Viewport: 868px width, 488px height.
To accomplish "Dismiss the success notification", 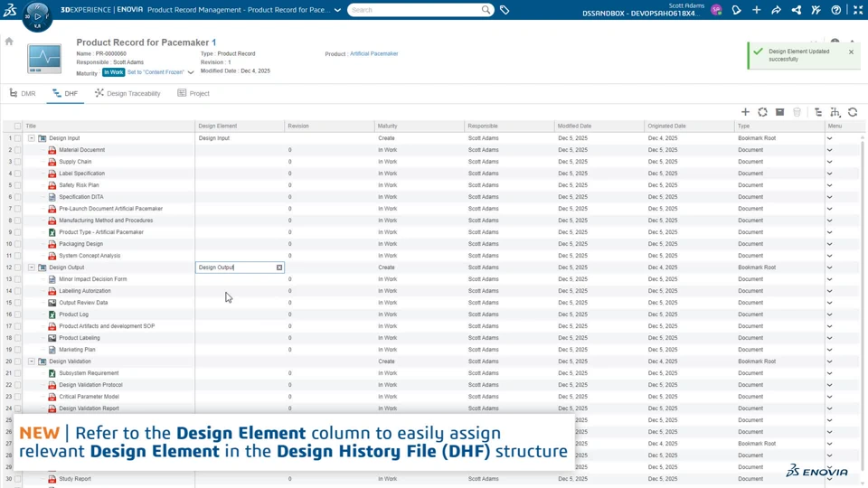I will (851, 52).
